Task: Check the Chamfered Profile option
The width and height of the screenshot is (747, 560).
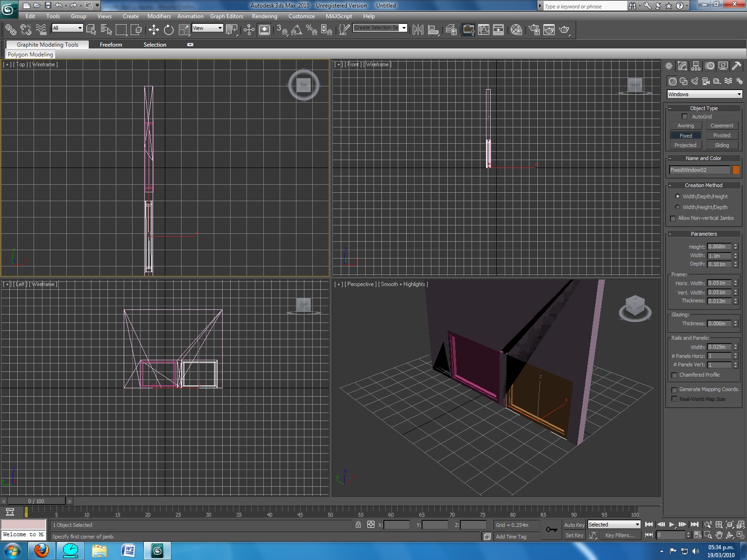Action: (674, 375)
